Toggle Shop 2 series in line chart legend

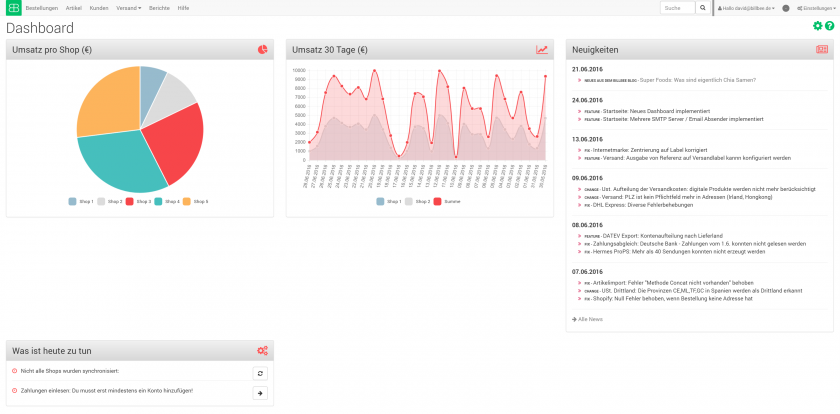pos(418,201)
